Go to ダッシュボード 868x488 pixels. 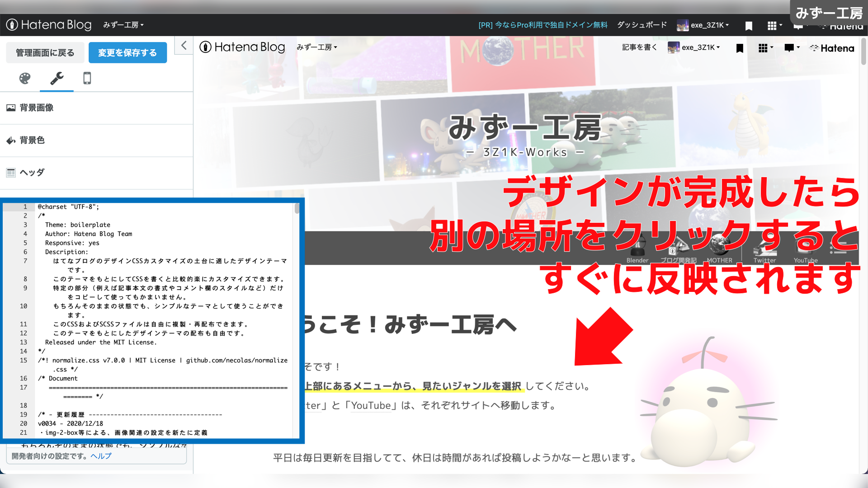point(642,25)
